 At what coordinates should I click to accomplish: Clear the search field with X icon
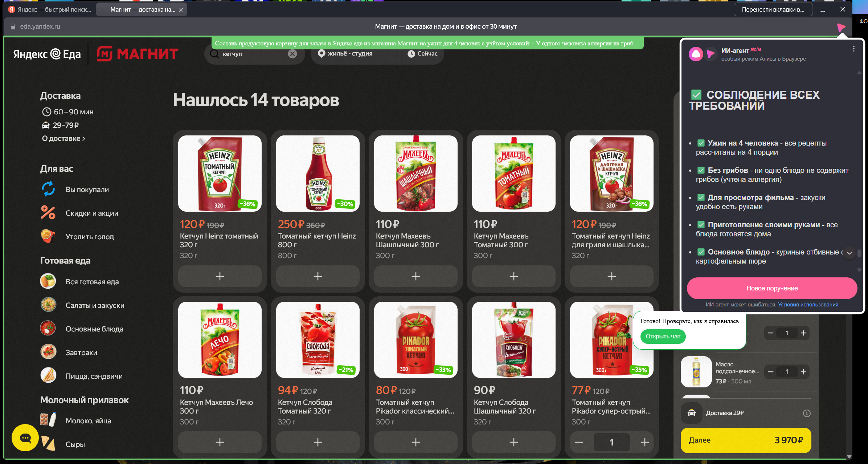coord(292,54)
